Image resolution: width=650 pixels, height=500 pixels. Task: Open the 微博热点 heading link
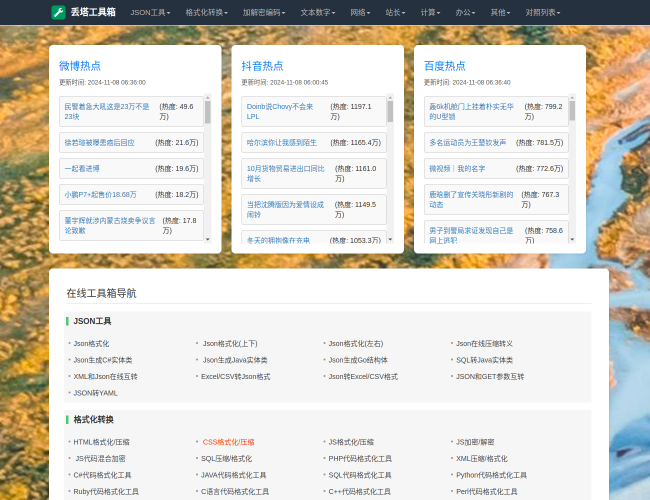[80, 66]
